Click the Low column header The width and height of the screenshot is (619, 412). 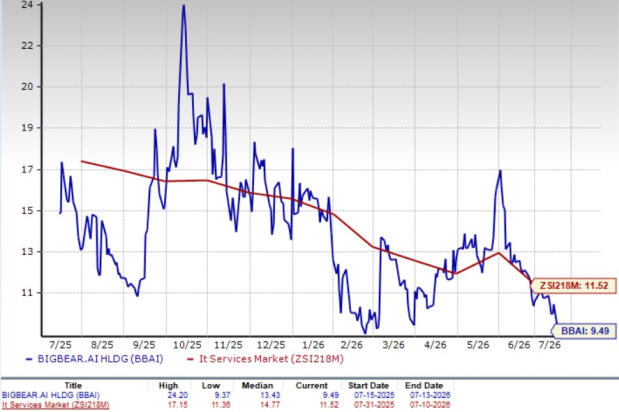point(211,385)
